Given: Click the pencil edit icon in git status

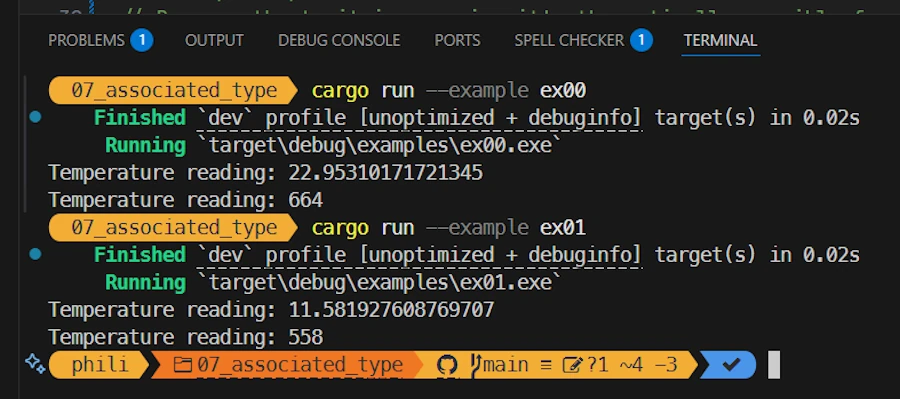Looking at the screenshot, I should [x=572, y=365].
